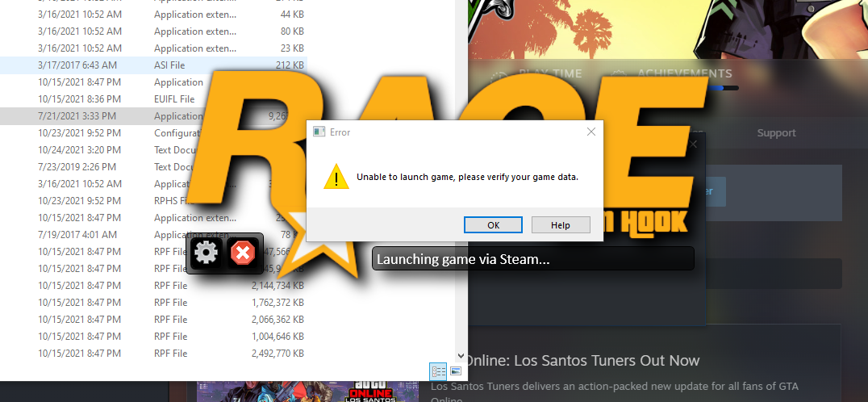The width and height of the screenshot is (868, 402).
Task: Close the Error dialog with its X
Action: [590, 132]
